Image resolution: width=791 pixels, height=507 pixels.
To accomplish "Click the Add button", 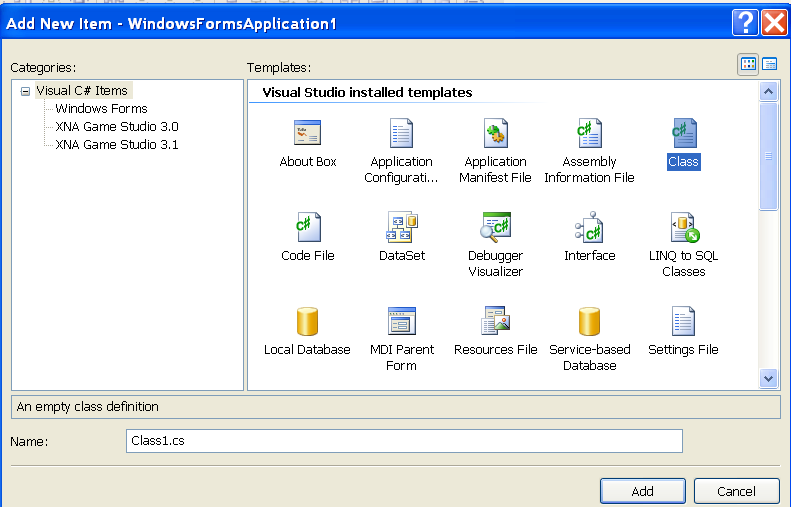I will (x=643, y=491).
